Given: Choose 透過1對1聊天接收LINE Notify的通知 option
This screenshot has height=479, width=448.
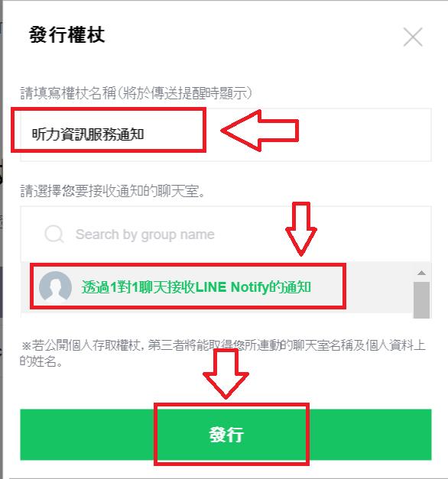Looking at the screenshot, I should (x=196, y=286).
